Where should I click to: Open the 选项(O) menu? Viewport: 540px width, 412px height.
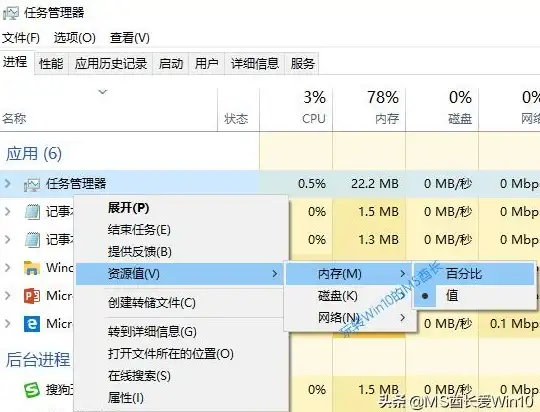tap(74, 38)
